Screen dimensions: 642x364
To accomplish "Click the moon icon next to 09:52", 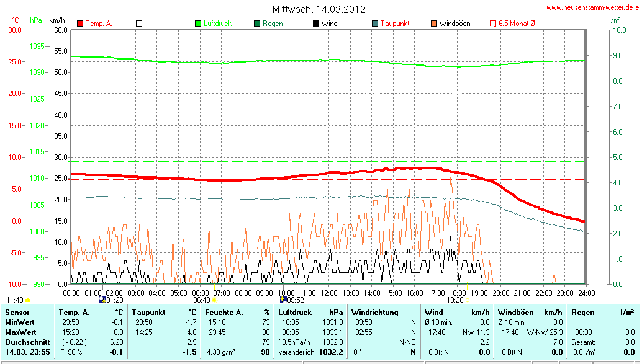I will pos(283,300).
